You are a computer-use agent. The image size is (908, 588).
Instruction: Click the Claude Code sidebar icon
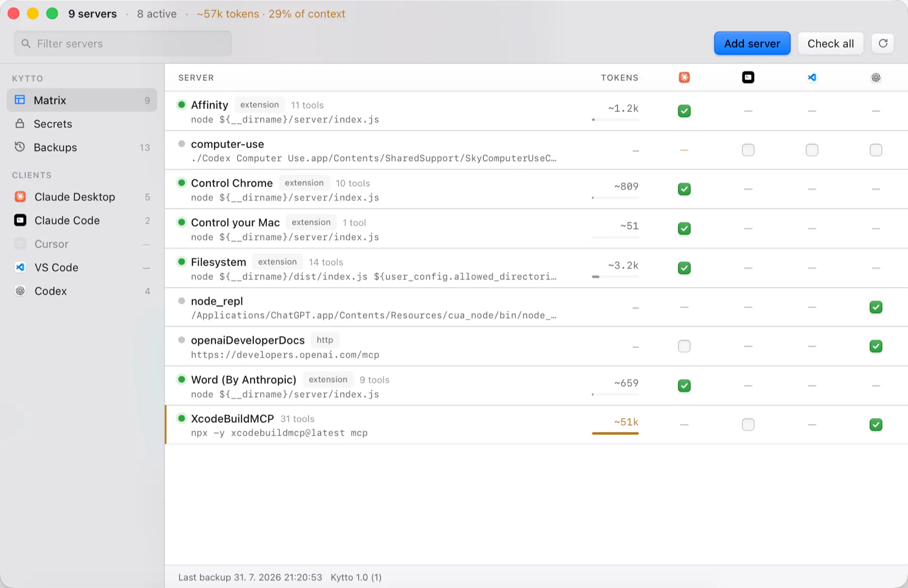click(20, 220)
